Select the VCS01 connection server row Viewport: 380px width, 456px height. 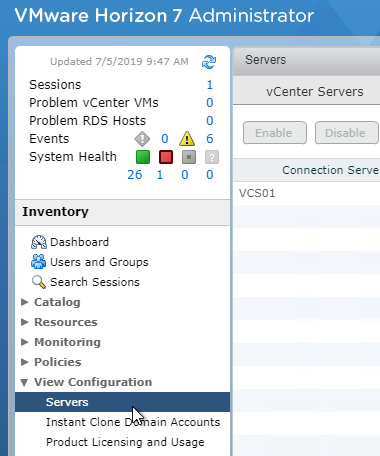(x=306, y=193)
